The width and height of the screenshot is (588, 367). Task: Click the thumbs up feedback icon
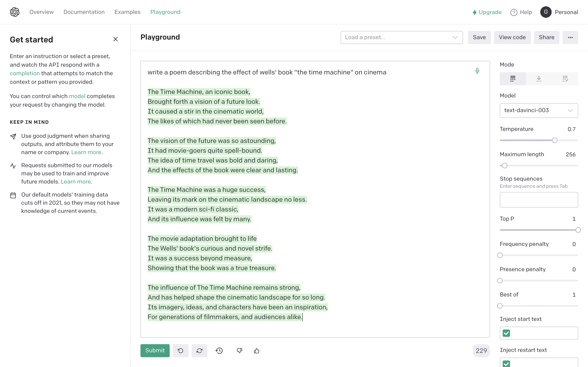tap(257, 350)
